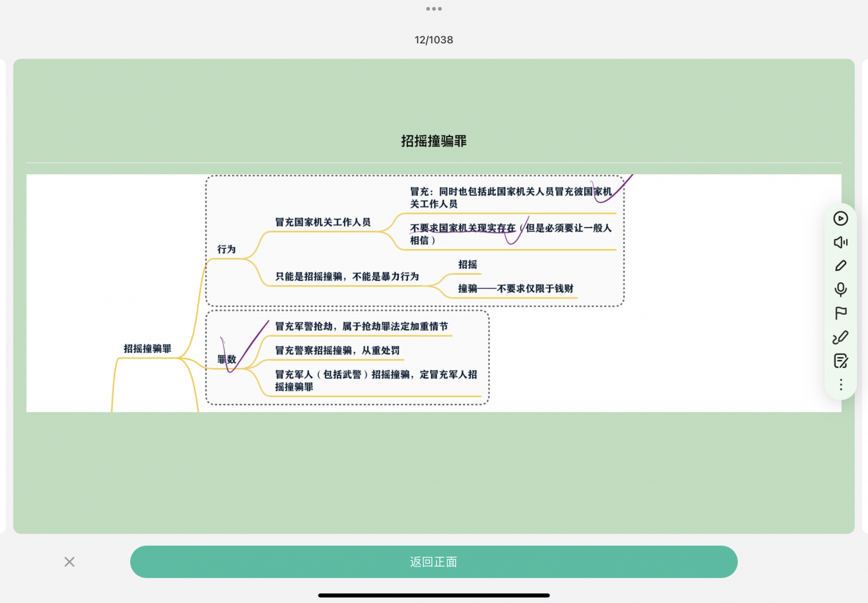The height and width of the screenshot is (603, 868).
Task: Click the node about 冒充军人（包括武警）招摇撞骗
Action: tap(376, 380)
